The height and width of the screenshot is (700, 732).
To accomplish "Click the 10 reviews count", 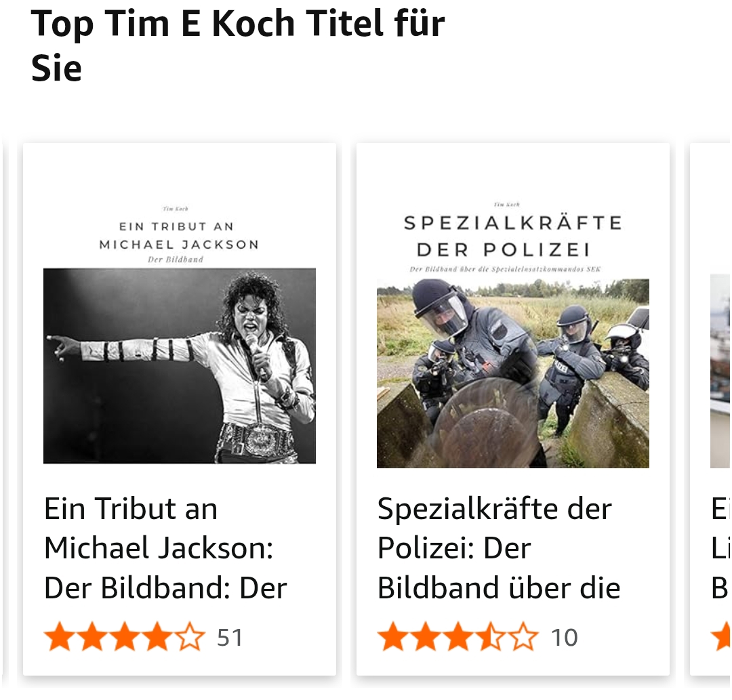I will coord(564,638).
